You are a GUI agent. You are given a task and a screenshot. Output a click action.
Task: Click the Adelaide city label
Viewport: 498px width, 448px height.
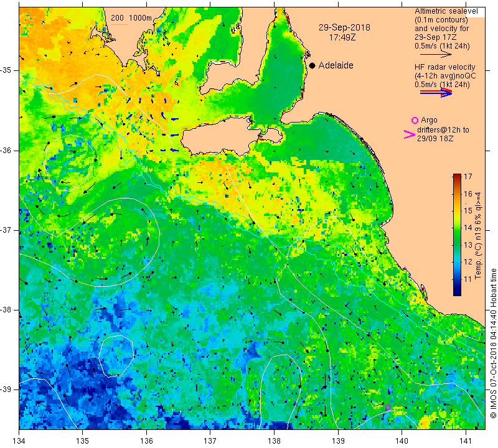[336, 65]
